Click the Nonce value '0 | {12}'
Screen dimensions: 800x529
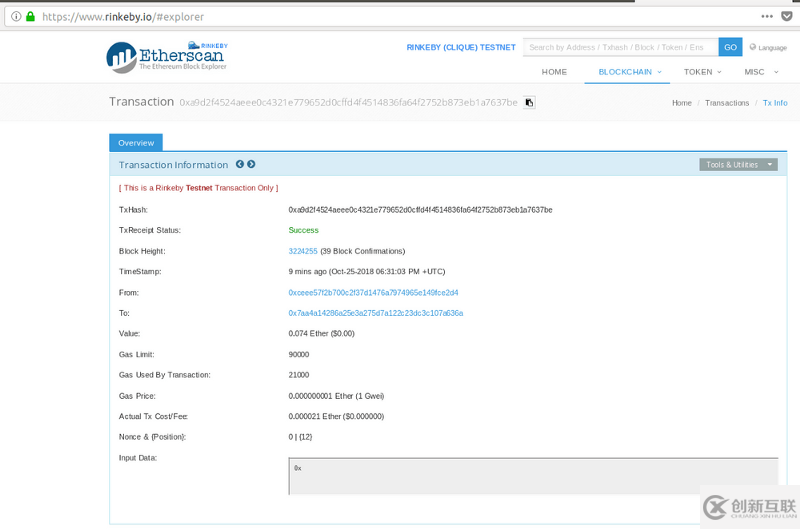pyautogui.click(x=300, y=437)
